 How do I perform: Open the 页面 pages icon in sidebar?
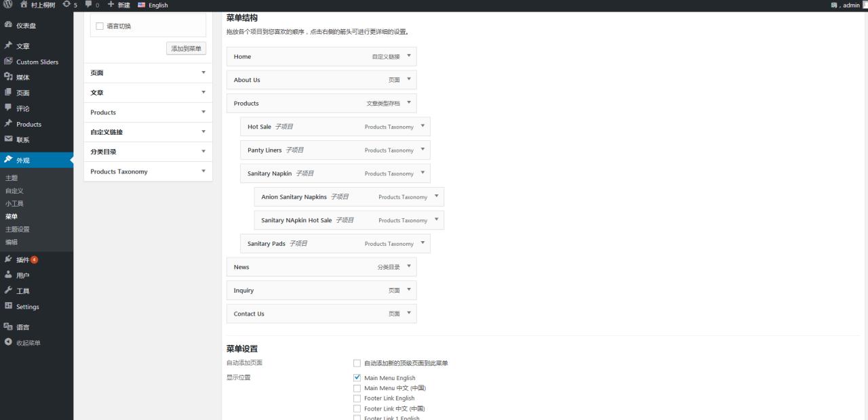(8, 92)
